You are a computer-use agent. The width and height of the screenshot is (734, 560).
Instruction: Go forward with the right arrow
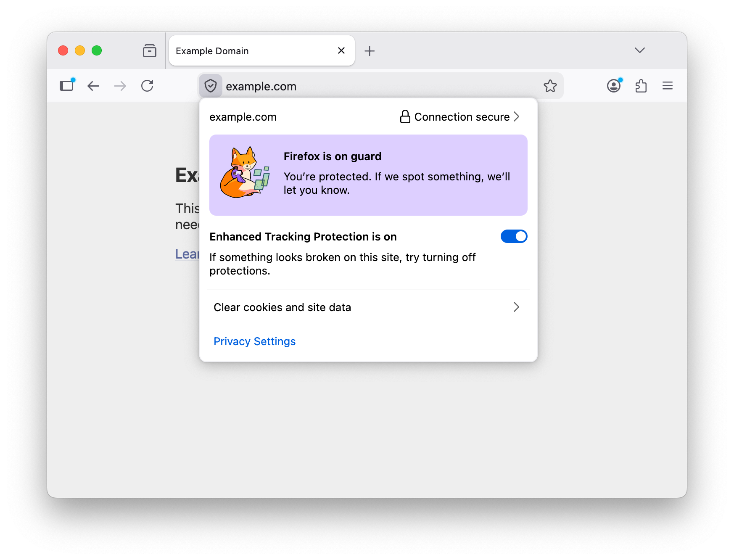(120, 86)
